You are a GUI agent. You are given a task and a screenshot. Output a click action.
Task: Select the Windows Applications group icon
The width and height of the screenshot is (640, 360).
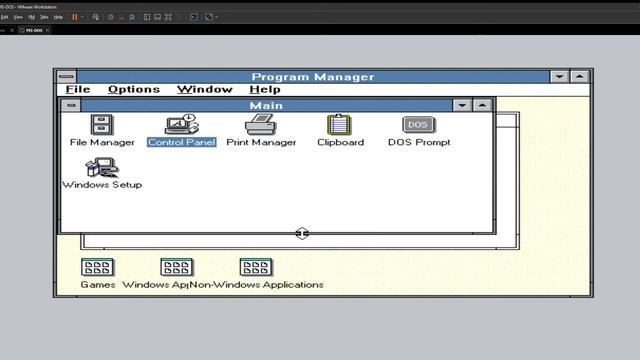[177, 267]
